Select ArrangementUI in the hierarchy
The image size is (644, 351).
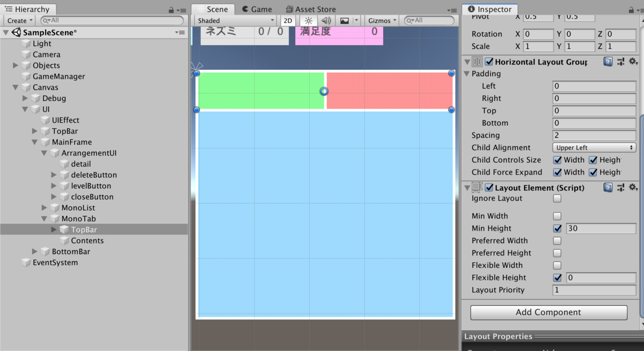(89, 153)
